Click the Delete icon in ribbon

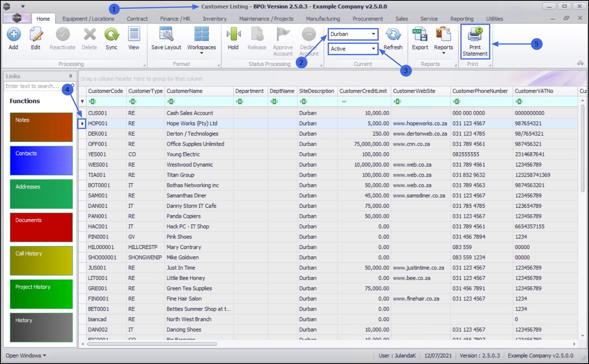point(90,38)
